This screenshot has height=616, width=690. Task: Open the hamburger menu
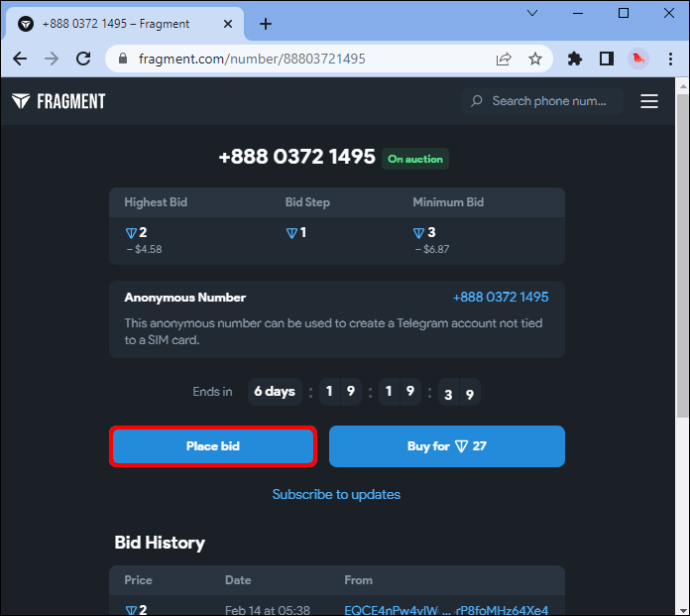pyautogui.click(x=649, y=101)
